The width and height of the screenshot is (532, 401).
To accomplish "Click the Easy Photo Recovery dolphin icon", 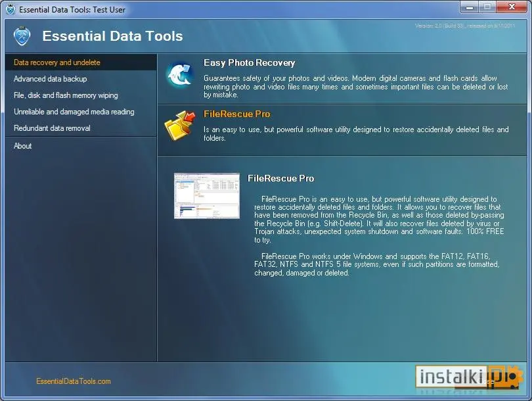I will click(x=180, y=75).
